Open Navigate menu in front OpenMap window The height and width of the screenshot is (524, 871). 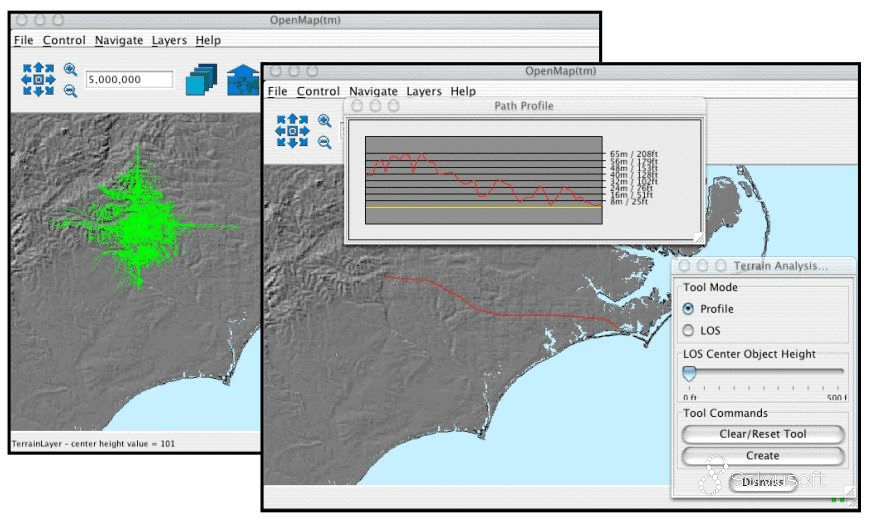[373, 91]
